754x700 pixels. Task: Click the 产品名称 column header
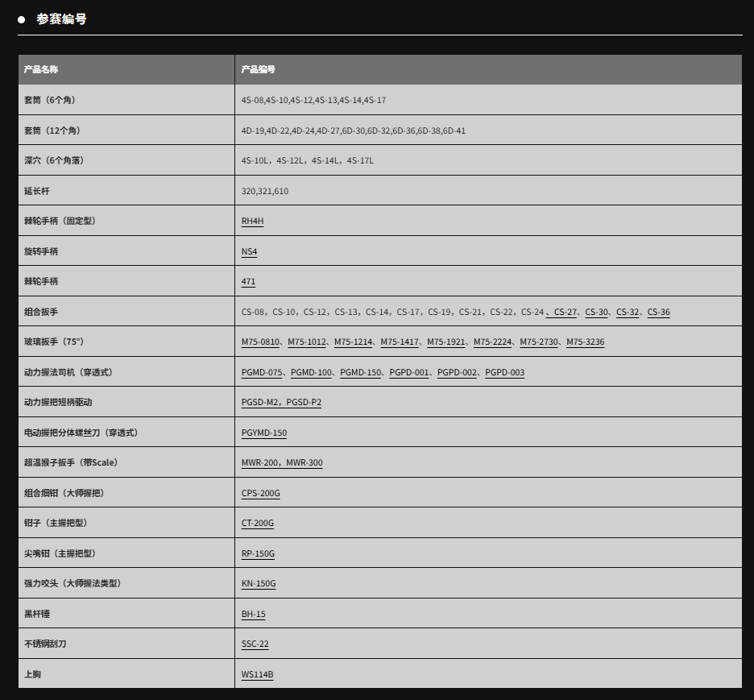[x=41, y=69]
